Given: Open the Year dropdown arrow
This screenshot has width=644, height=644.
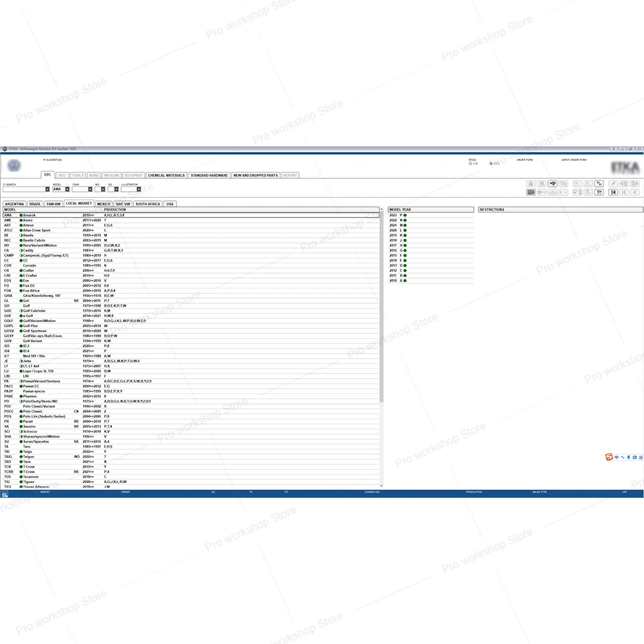Looking at the screenshot, I should point(90,189).
